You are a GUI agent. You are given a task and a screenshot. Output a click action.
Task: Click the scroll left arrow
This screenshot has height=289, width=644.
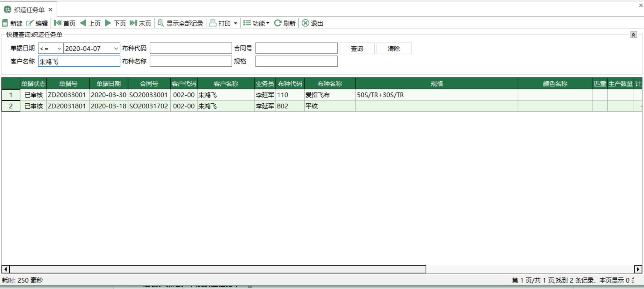[x=6, y=269]
